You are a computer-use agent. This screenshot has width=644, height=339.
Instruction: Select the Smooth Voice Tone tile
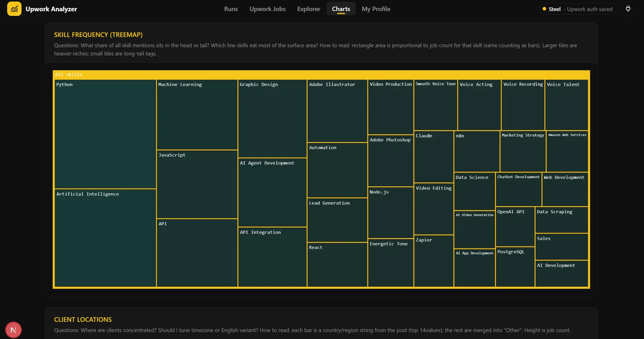[436, 105]
